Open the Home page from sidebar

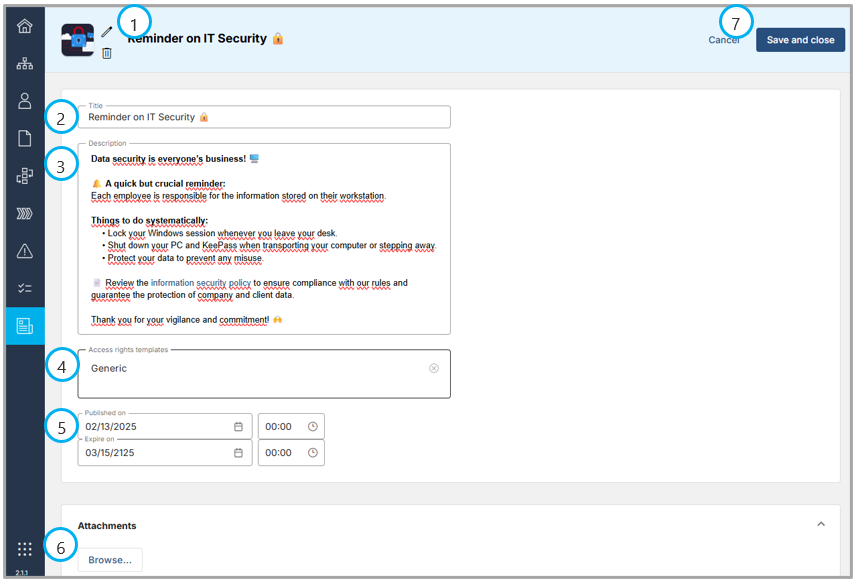25,27
